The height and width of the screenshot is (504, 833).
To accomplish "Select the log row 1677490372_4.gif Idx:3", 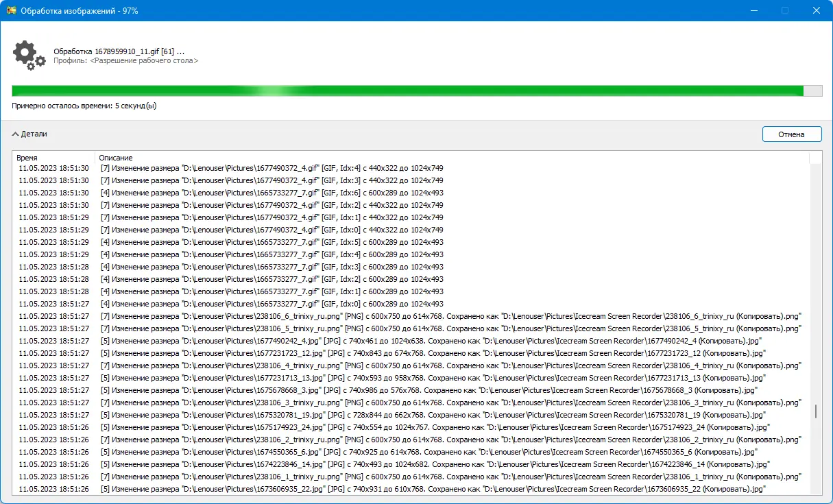I will pos(411,180).
